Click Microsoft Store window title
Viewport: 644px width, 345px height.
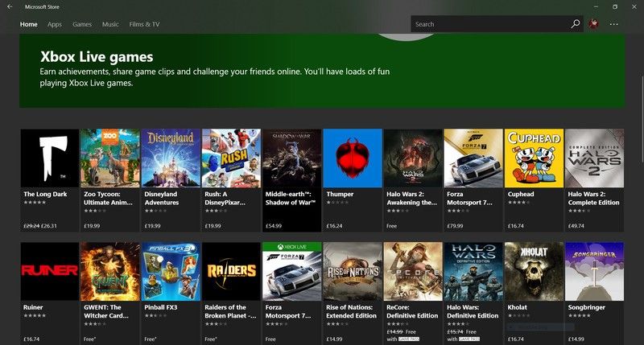click(x=42, y=7)
